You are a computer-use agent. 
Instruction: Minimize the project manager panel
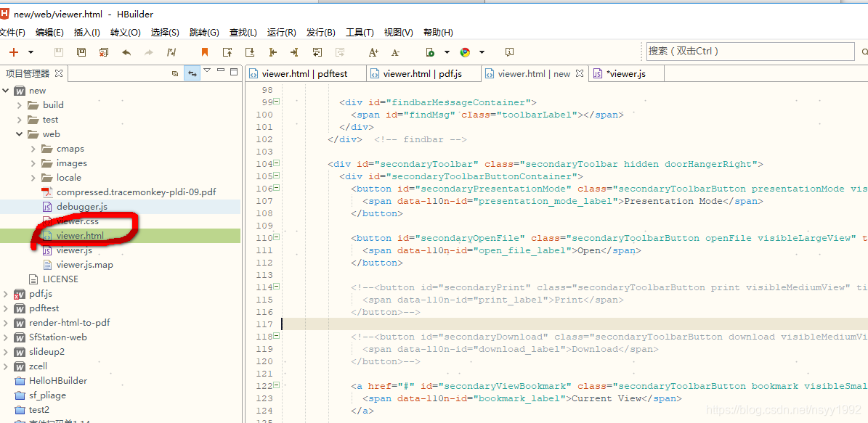coord(221,70)
